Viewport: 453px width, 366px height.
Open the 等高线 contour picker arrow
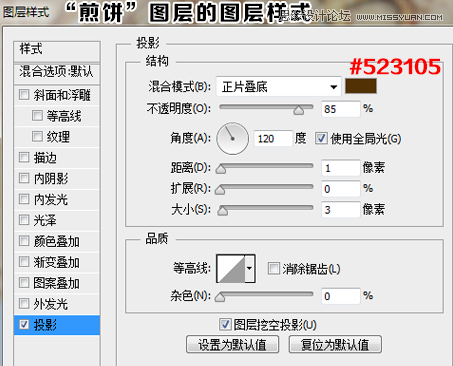click(250, 268)
